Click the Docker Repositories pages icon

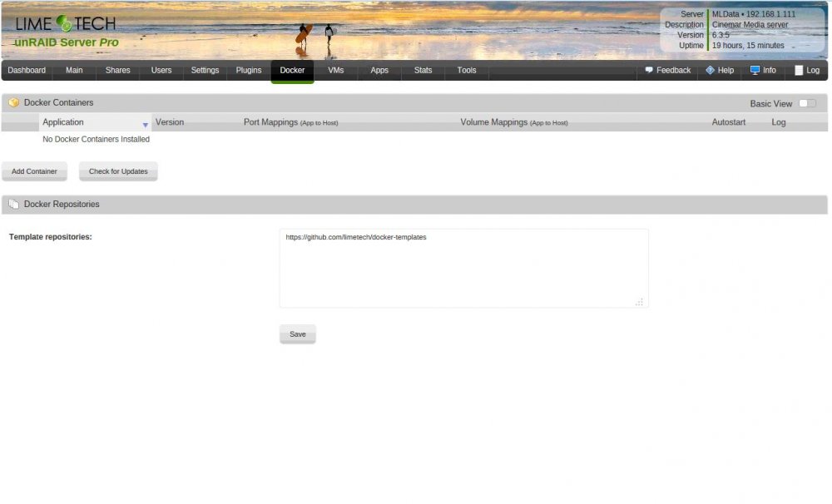pyautogui.click(x=14, y=205)
